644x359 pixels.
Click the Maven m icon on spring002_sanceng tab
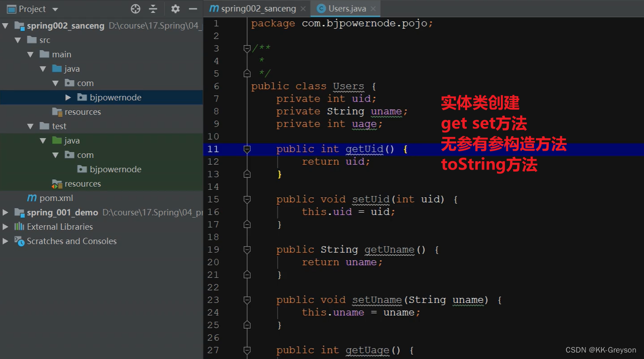[214, 8]
